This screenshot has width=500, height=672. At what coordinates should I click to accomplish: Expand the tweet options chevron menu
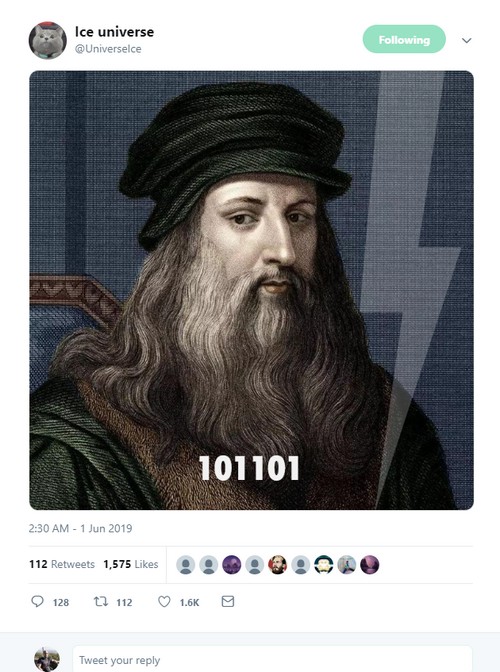[x=467, y=40]
